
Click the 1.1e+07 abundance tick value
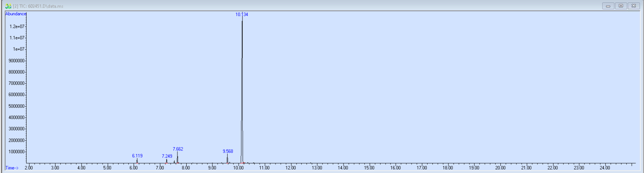click(x=17, y=38)
